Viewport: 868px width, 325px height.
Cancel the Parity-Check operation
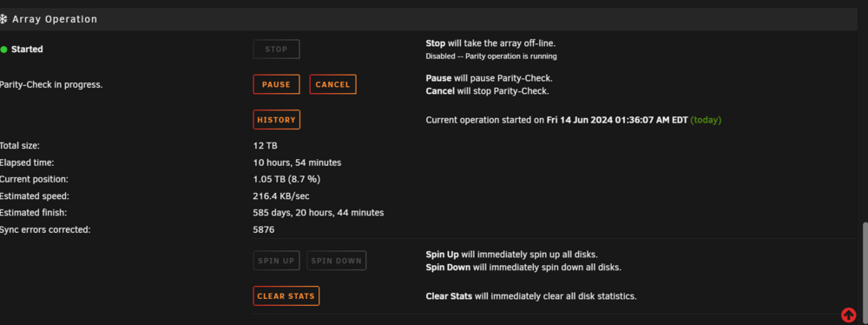[x=332, y=84]
